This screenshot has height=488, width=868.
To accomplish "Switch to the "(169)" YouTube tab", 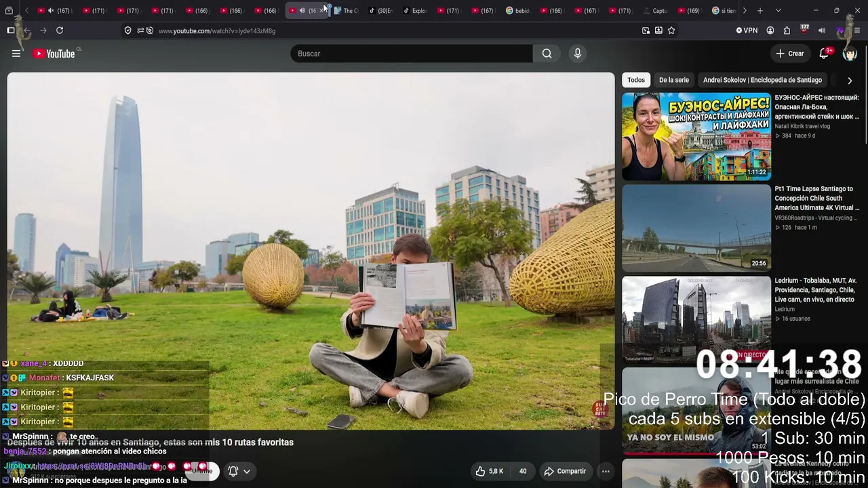I will 689,11.
